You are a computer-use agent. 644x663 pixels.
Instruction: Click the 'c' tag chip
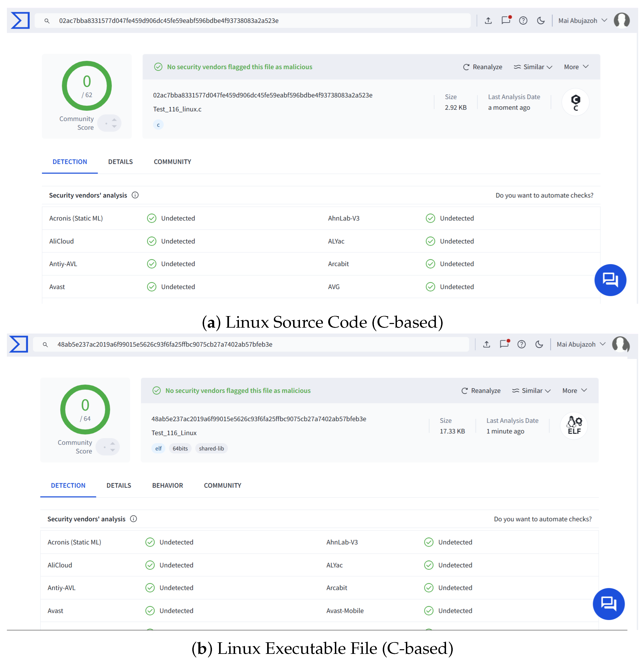pyautogui.click(x=158, y=125)
